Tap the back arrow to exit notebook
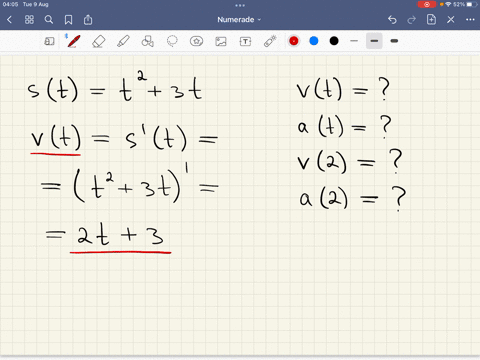 coord(10,20)
